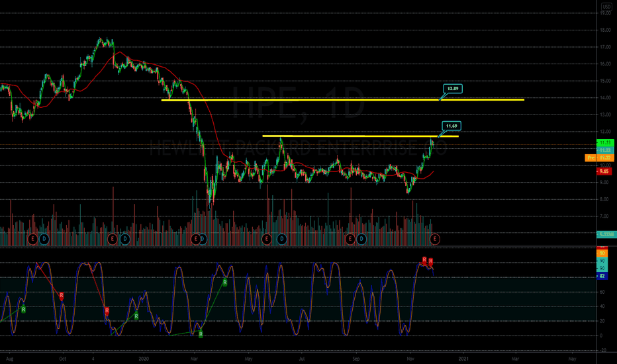Select the green R signal just before 2020
Image resolution: width=617 pixels, height=364 pixels.
[136, 316]
